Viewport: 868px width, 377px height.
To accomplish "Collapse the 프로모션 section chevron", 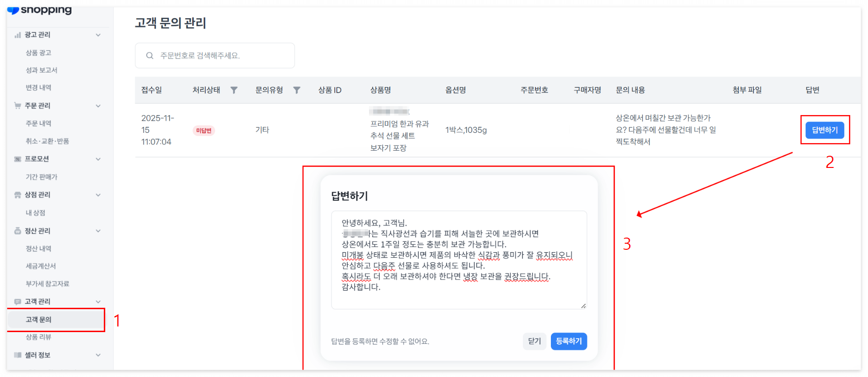I will [x=98, y=159].
